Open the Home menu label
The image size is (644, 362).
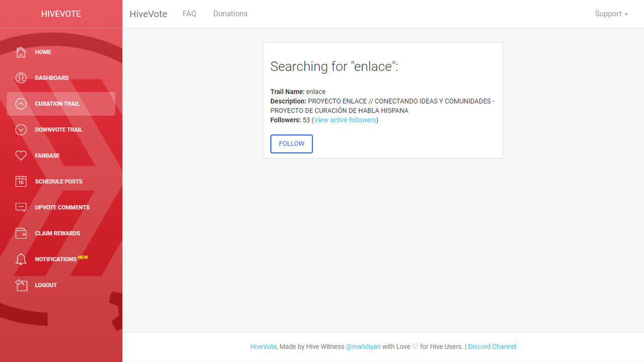pos(43,52)
